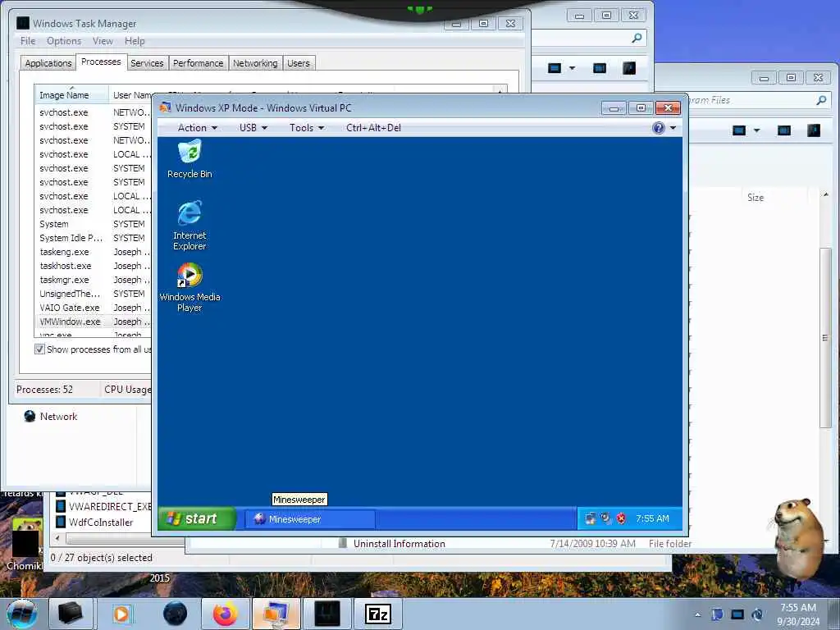Open the Chomik desktop icon
The image size is (840, 630).
tap(24, 544)
